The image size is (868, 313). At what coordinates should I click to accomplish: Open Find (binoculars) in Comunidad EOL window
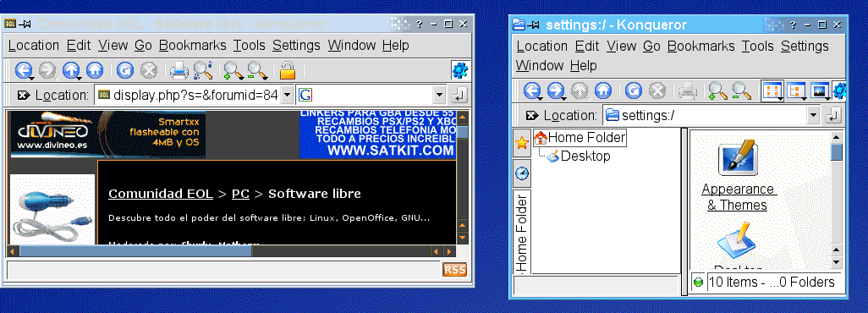202,70
